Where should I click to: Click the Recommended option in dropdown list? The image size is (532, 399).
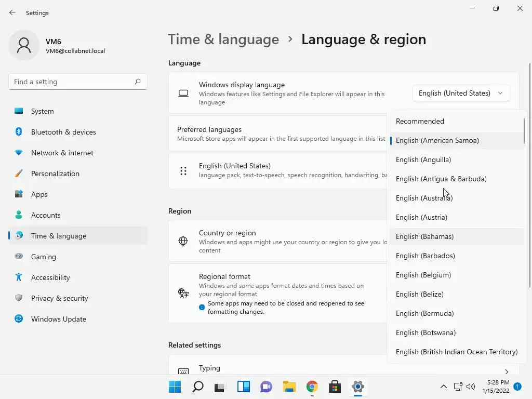[x=457, y=121]
